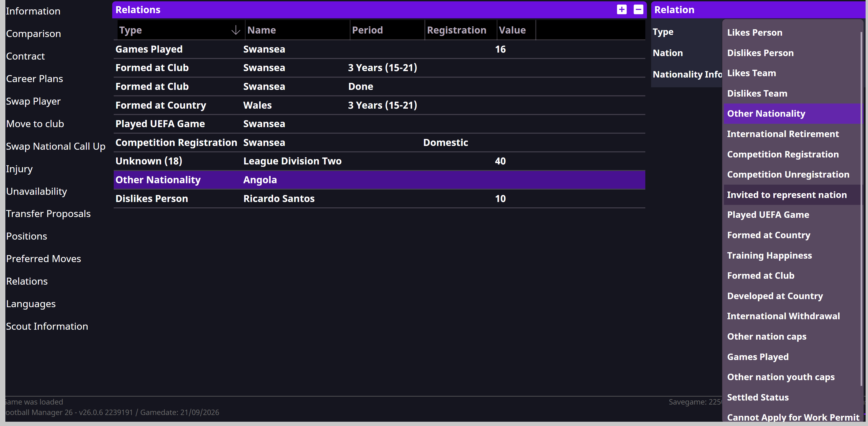Open the Languages sidebar item

click(x=31, y=304)
